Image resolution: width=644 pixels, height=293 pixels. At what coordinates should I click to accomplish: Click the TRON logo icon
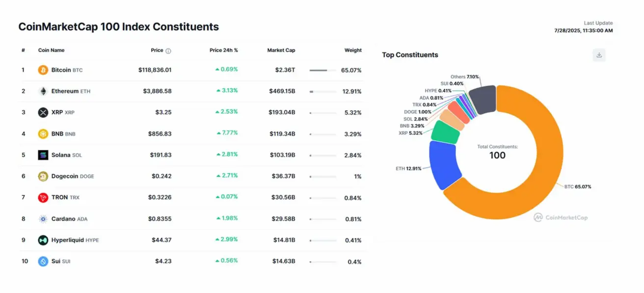(x=43, y=198)
